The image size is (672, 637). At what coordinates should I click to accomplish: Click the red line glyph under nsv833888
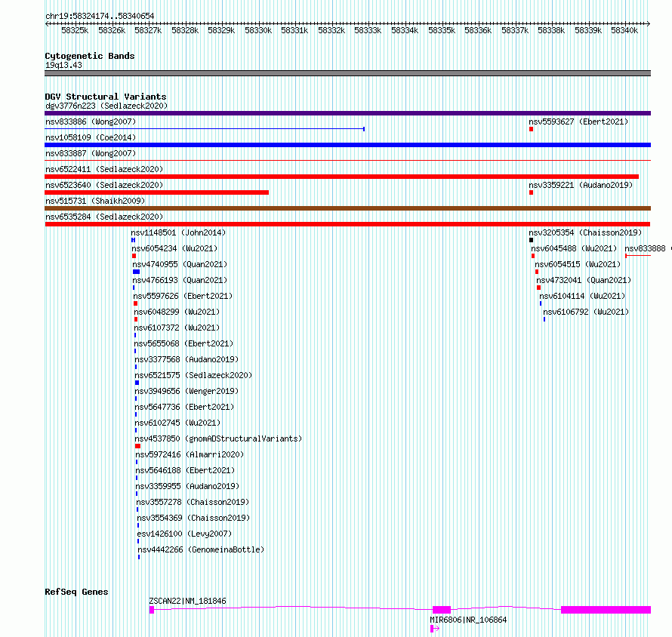638,256
